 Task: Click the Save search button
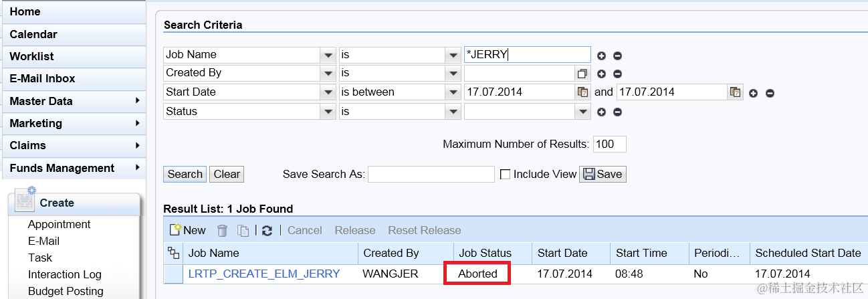pyautogui.click(x=603, y=174)
